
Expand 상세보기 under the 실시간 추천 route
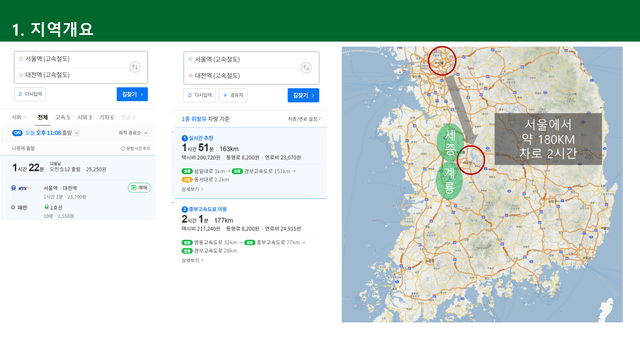(x=192, y=189)
